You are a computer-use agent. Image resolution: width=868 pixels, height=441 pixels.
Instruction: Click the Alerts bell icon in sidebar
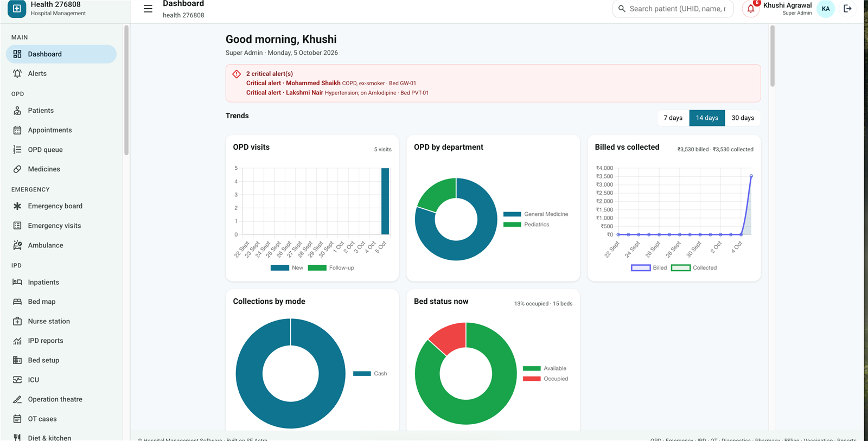coord(17,74)
